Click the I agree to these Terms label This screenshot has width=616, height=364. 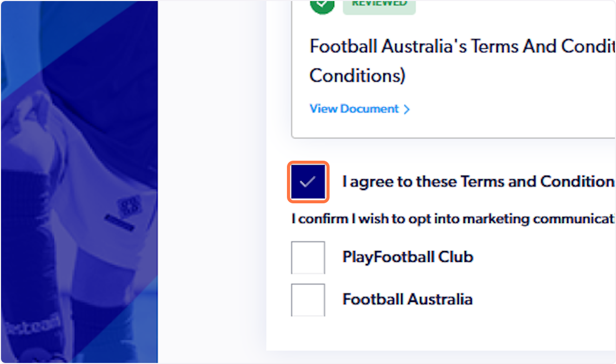[x=477, y=181]
